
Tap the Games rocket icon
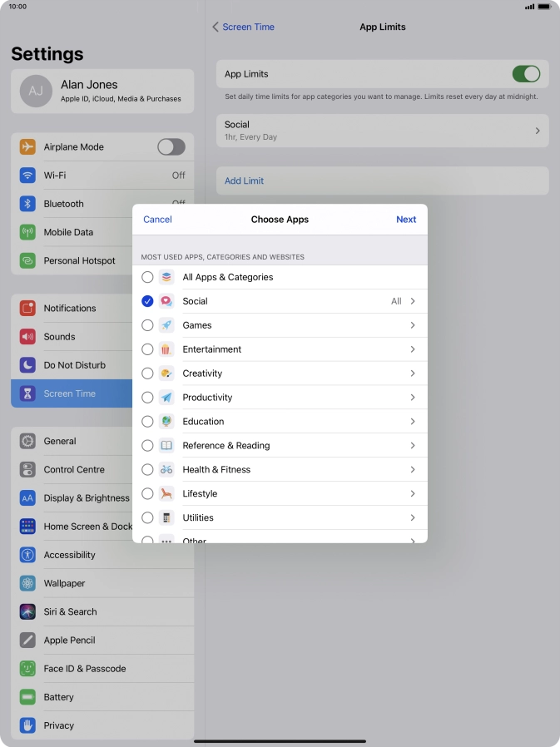click(166, 325)
